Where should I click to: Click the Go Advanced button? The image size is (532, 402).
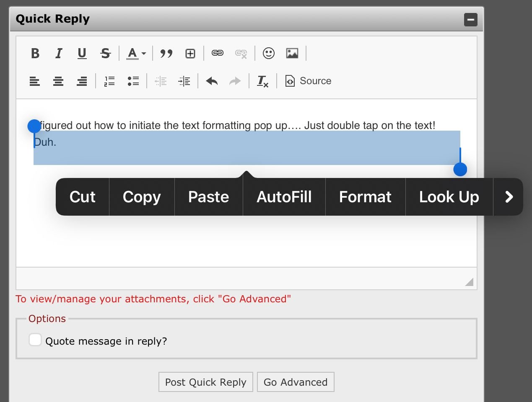[x=295, y=382]
